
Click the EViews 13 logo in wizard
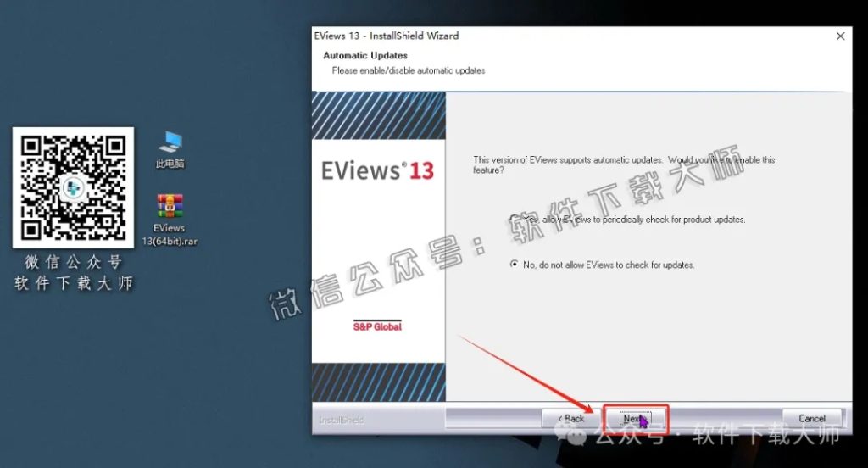377,170
